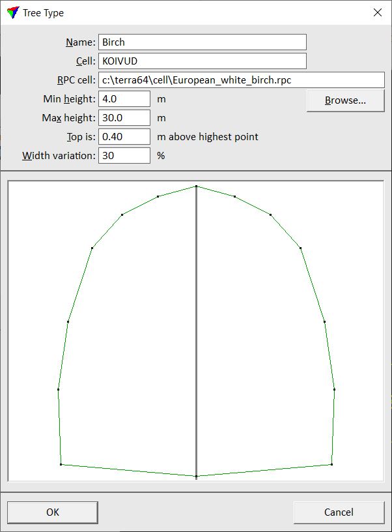Edit the Max height value box

pos(124,118)
